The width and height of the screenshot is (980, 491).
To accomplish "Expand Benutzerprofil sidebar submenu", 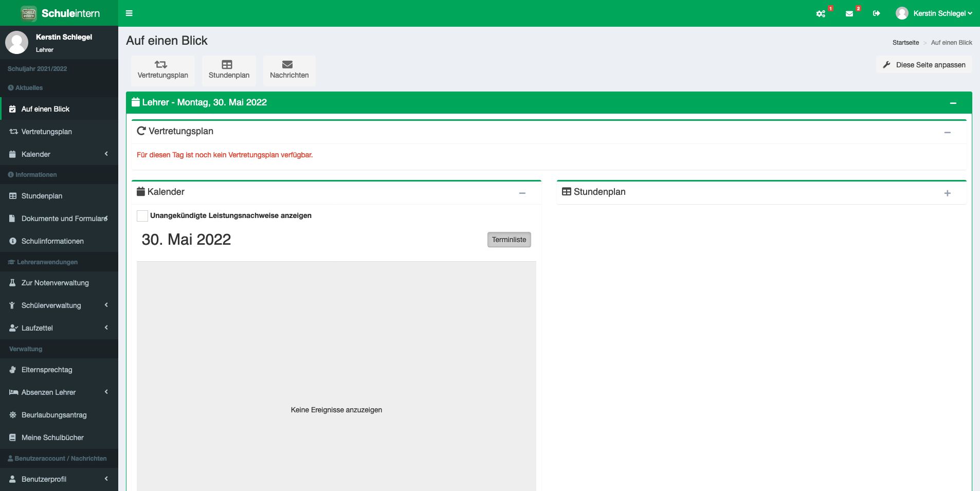I will (x=106, y=479).
